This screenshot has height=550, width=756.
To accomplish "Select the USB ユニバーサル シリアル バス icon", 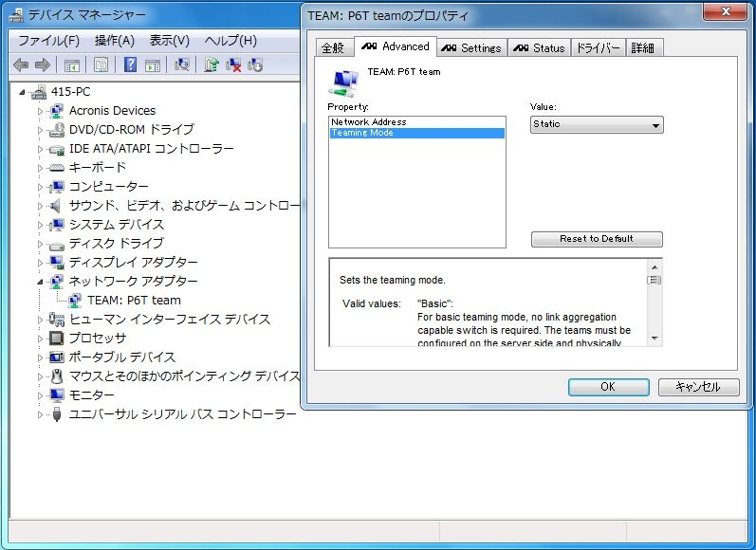I will tap(56, 414).
